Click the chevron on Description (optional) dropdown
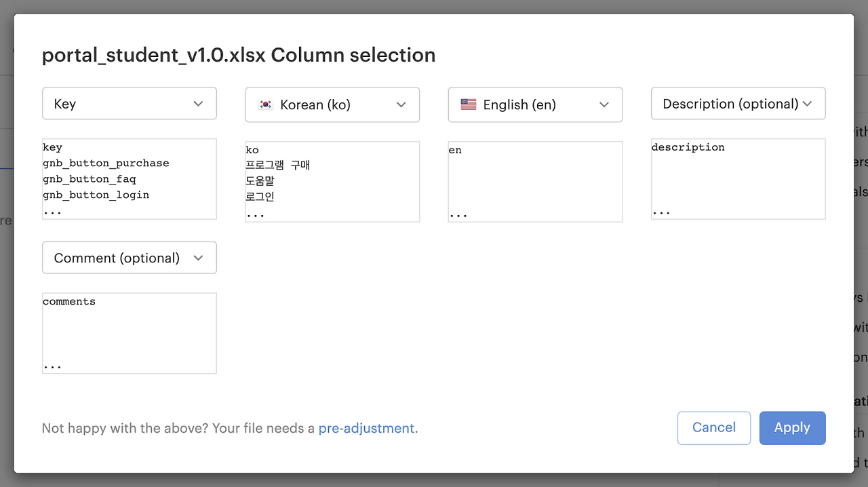This screenshot has width=868, height=487. click(x=807, y=104)
